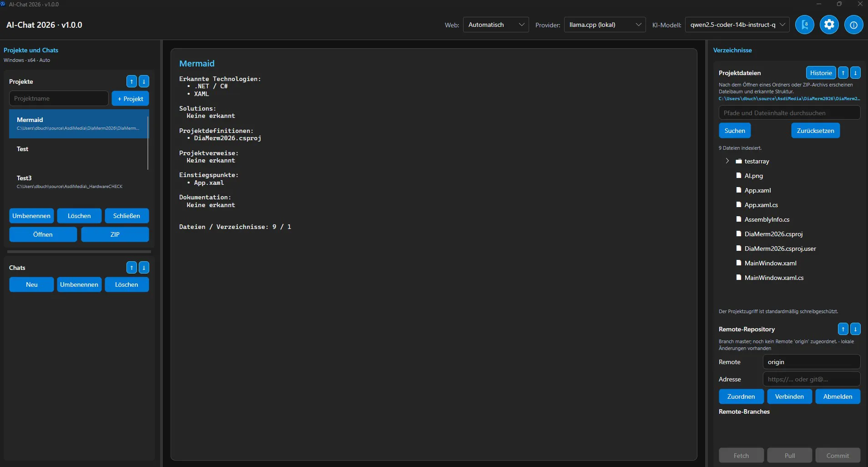Open the Web mode dropdown (Automatisch)
This screenshot has width=868, height=467.
496,25
